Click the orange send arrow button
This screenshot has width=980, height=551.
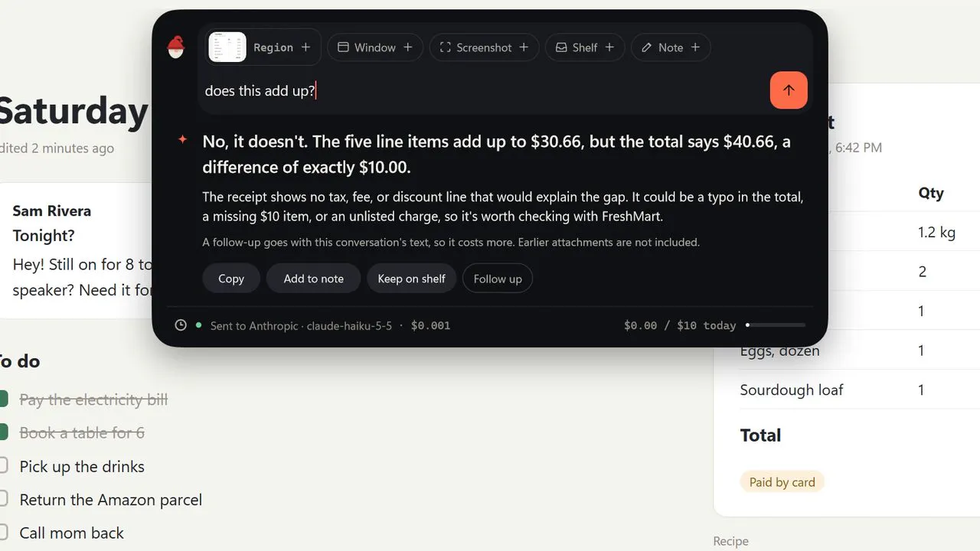click(x=789, y=90)
